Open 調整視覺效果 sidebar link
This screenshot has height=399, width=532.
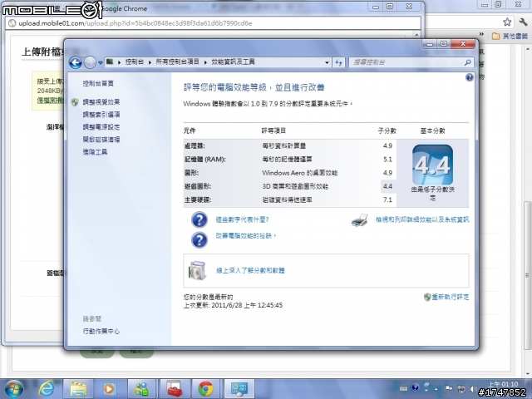click(x=101, y=101)
